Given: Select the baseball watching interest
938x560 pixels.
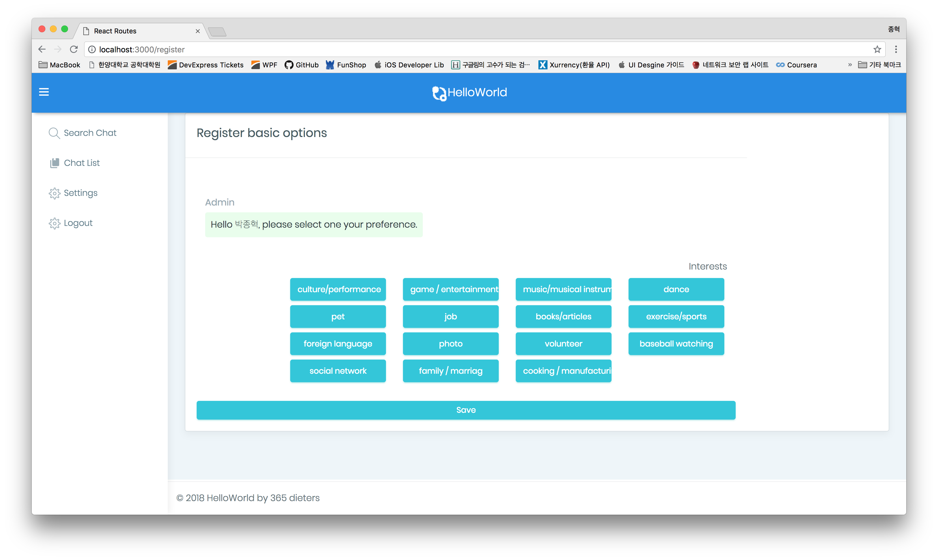Looking at the screenshot, I should pos(676,344).
